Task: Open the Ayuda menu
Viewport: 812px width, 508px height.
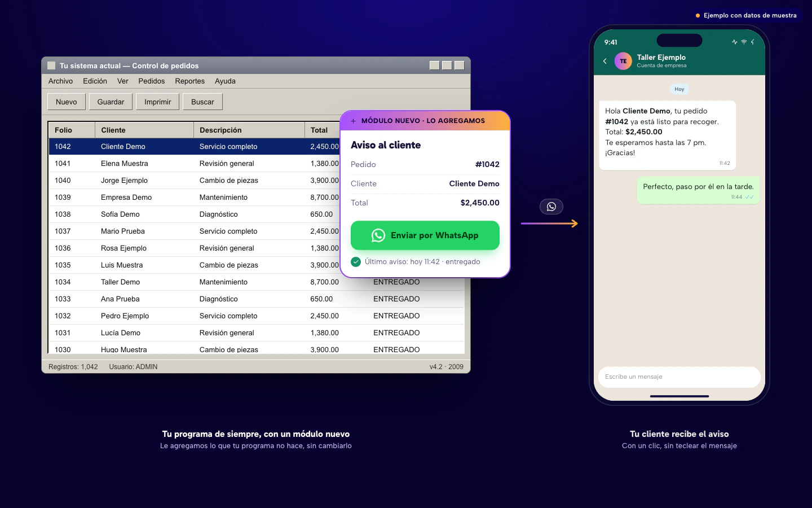Action: coord(225,81)
